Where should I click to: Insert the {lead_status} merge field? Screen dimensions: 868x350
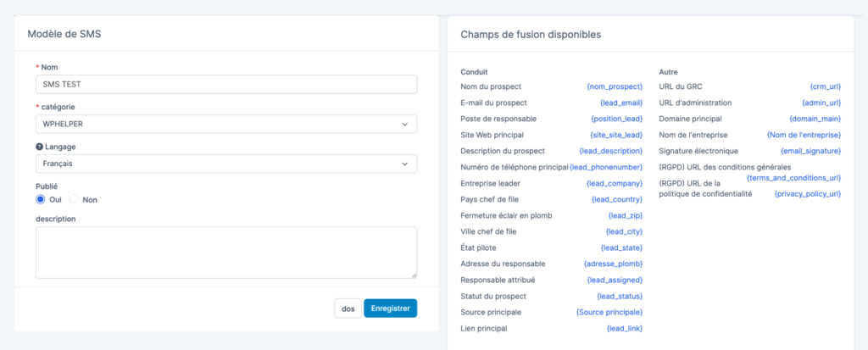620,297
